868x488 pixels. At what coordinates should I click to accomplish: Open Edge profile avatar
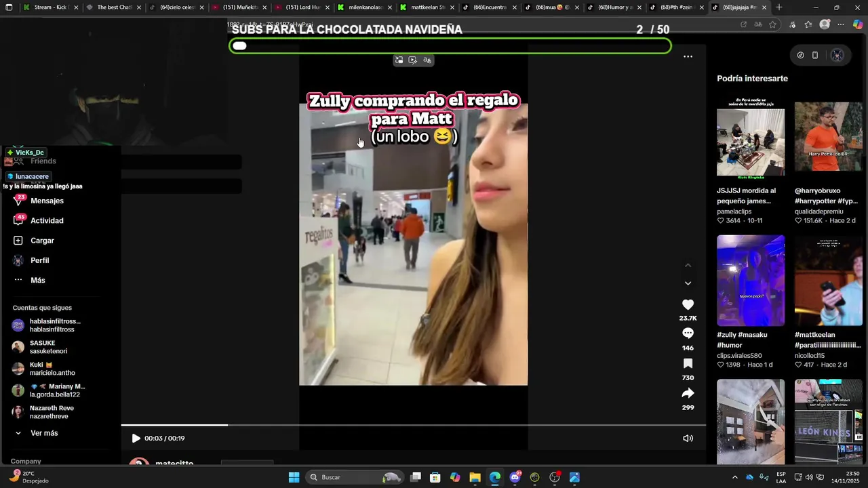[825, 24]
